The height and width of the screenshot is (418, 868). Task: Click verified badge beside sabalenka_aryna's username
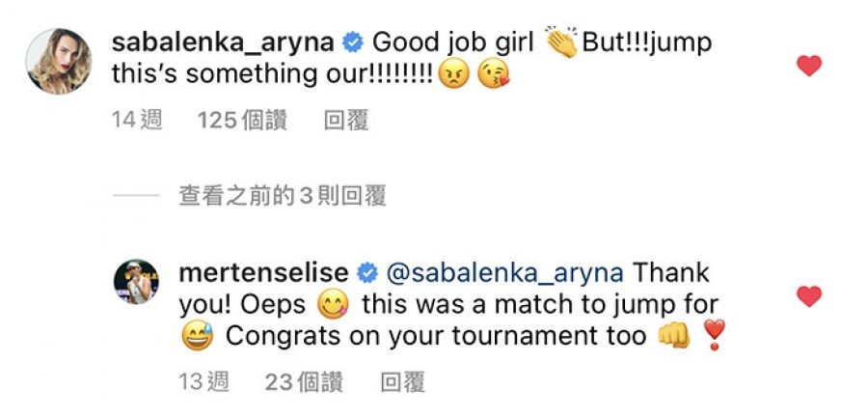click(353, 42)
